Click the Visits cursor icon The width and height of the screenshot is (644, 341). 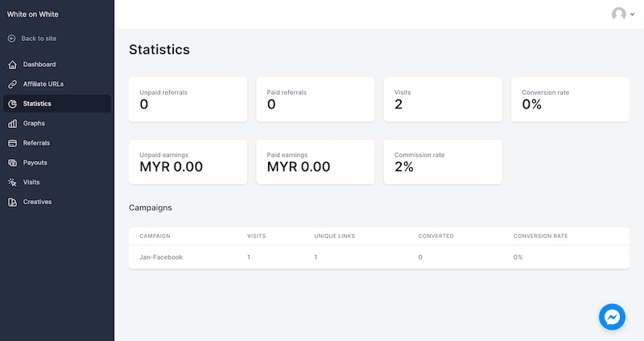coord(12,183)
